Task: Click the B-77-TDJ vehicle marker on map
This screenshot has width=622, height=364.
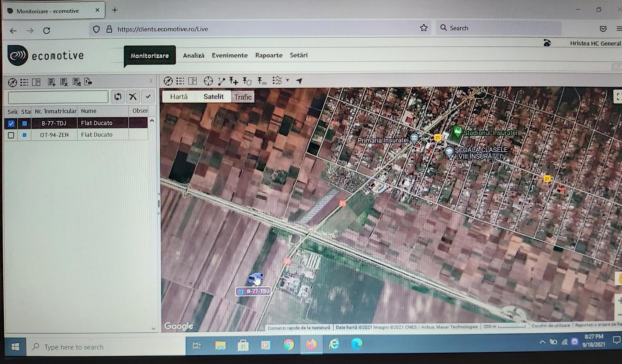Action: click(x=256, y=279)
